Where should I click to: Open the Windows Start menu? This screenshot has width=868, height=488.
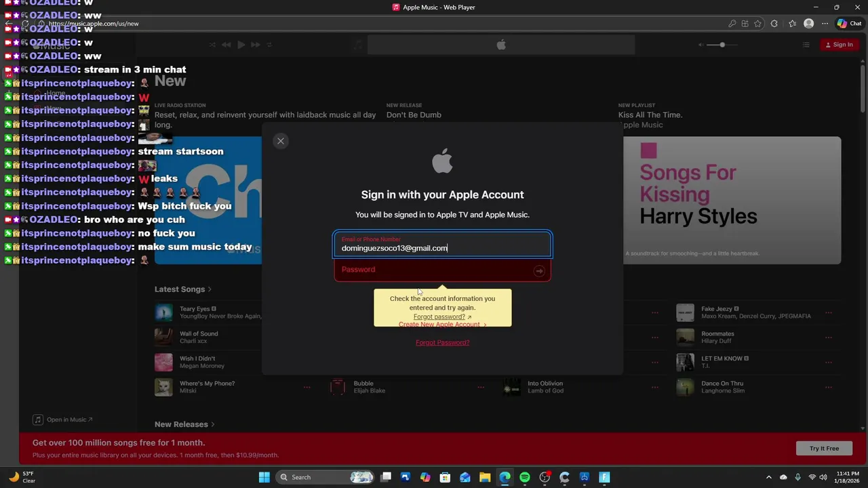(264, 477)
